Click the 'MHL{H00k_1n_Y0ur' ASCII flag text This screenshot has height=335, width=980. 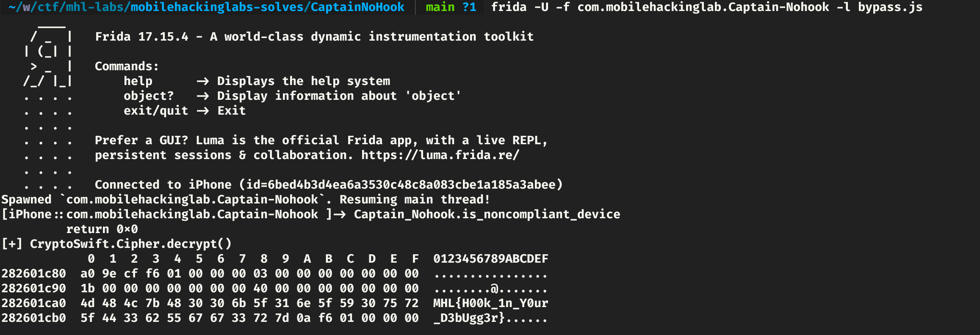[x=490, y=303]
